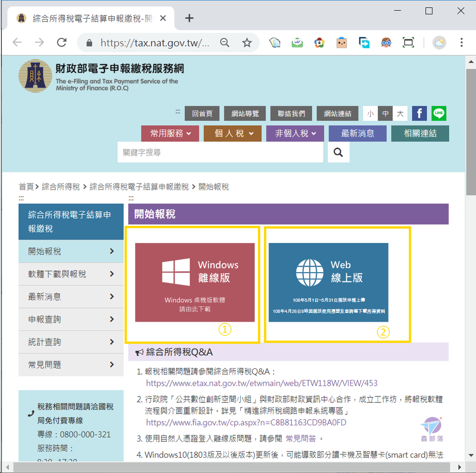
Task: Click the screen capture frame extension icon
Action: [408, 43]
